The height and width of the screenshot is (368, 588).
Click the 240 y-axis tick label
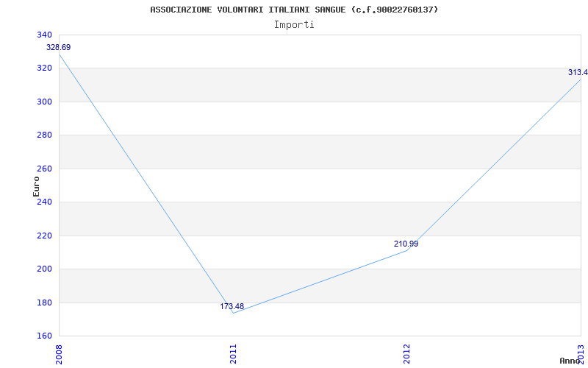(x=44, y=202)
